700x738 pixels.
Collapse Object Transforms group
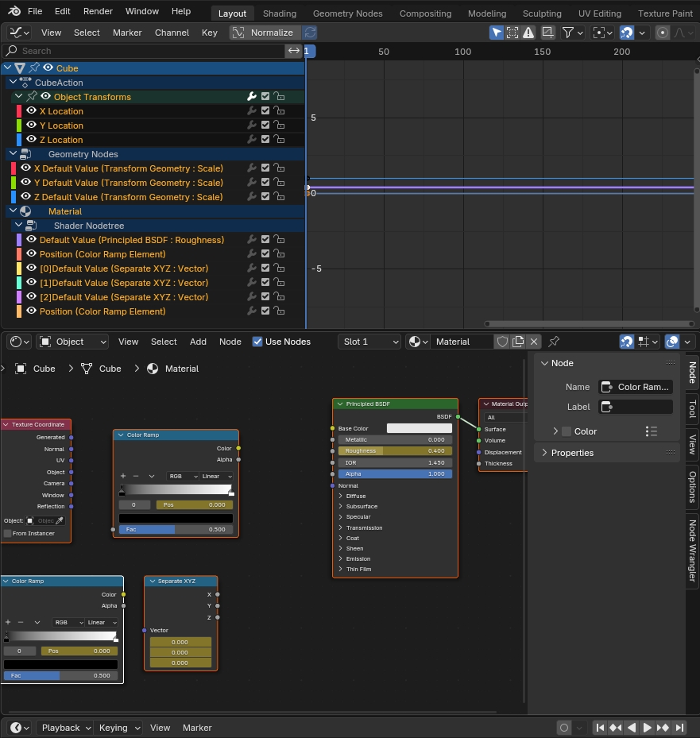[x=19, y=96]
